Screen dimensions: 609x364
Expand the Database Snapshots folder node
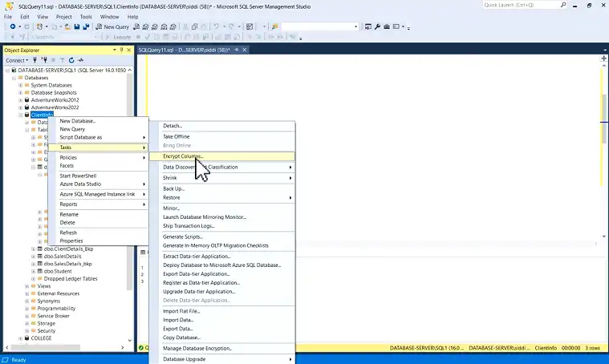(x=21, y=93)
